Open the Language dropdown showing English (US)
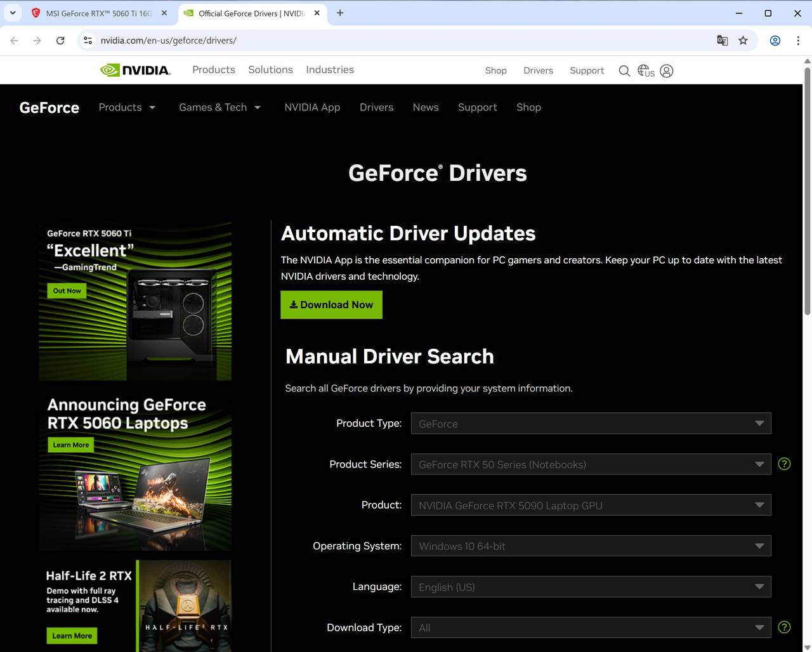Viewport: 812px width, 652px height. click(591, 587)
